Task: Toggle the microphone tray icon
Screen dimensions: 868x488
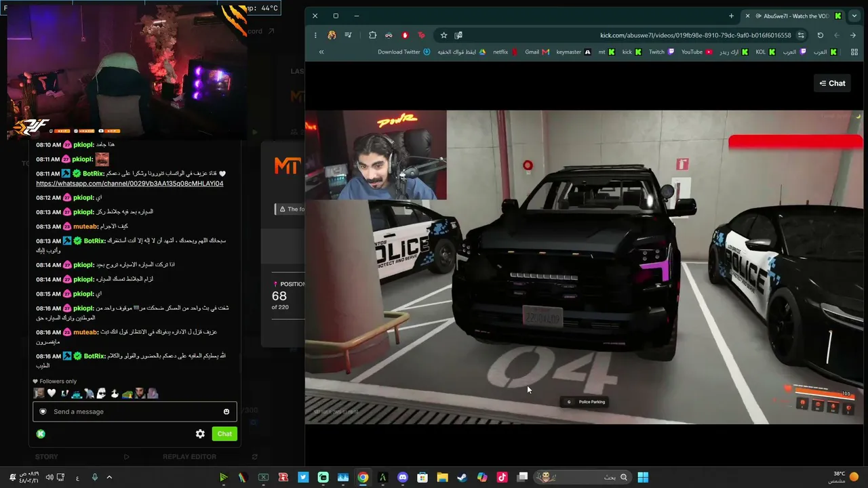Action: click(x=95, y=477)
